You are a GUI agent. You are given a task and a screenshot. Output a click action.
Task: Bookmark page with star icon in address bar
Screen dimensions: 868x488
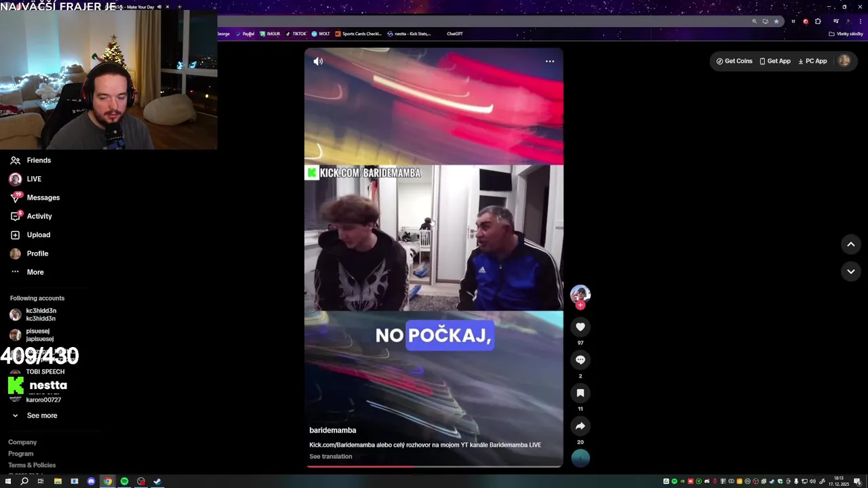tap(776, 22)
